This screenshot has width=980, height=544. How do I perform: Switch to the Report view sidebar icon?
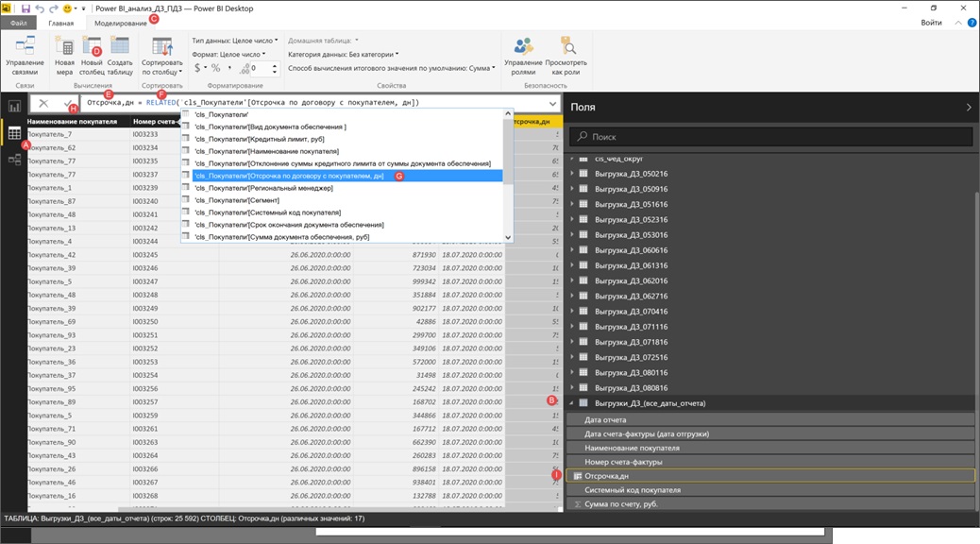14,107
